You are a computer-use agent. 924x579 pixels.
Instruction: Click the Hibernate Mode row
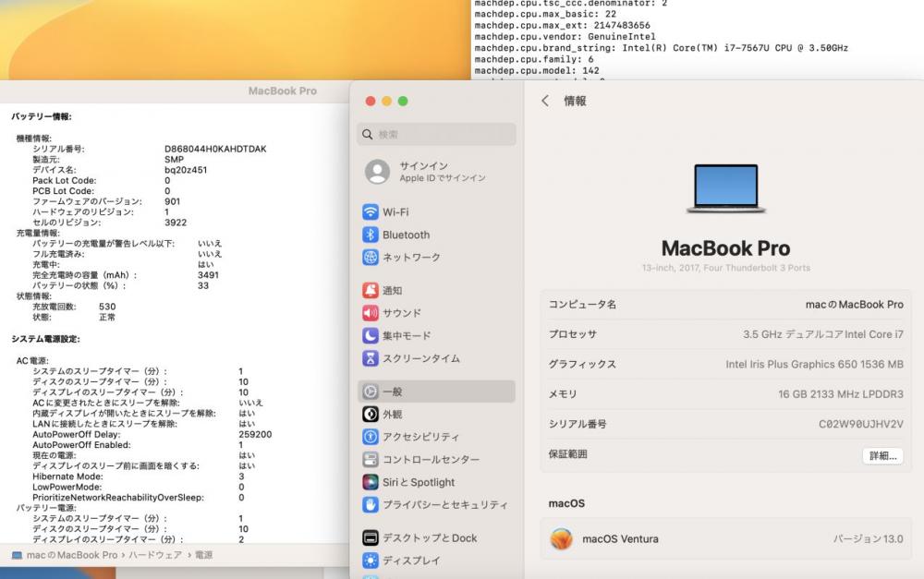[x=139, y=476]
